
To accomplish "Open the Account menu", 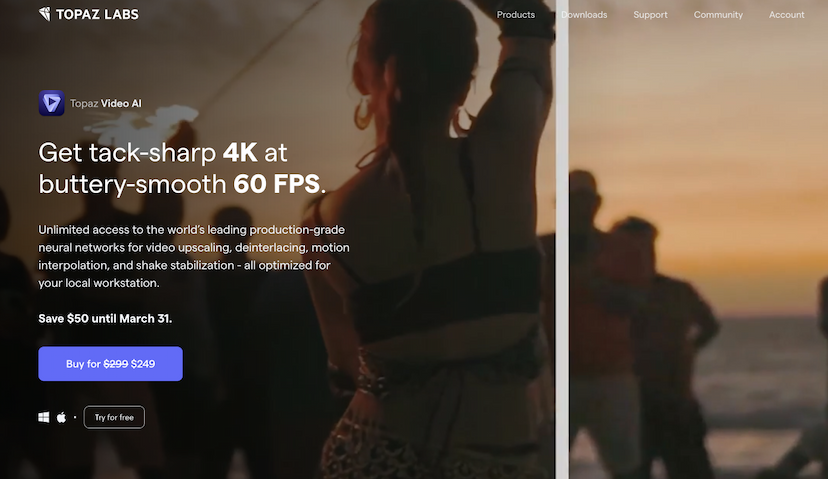I will tap(786, 15).
